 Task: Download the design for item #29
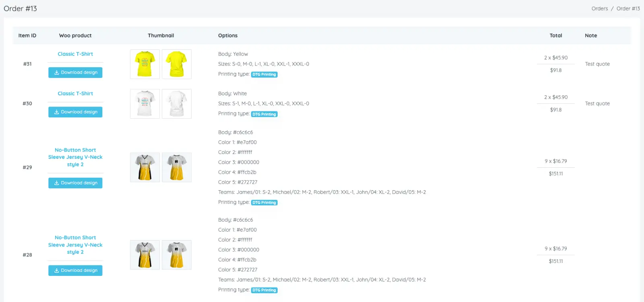75,183
